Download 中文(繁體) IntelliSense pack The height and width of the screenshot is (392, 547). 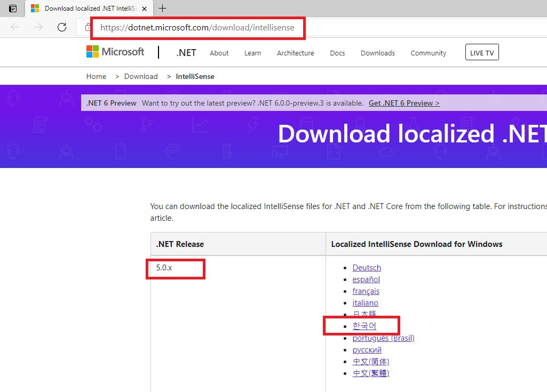point(371,373)
